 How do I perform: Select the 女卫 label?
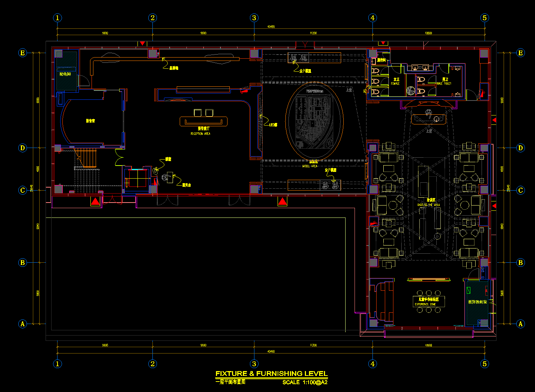tap(396, 79)
